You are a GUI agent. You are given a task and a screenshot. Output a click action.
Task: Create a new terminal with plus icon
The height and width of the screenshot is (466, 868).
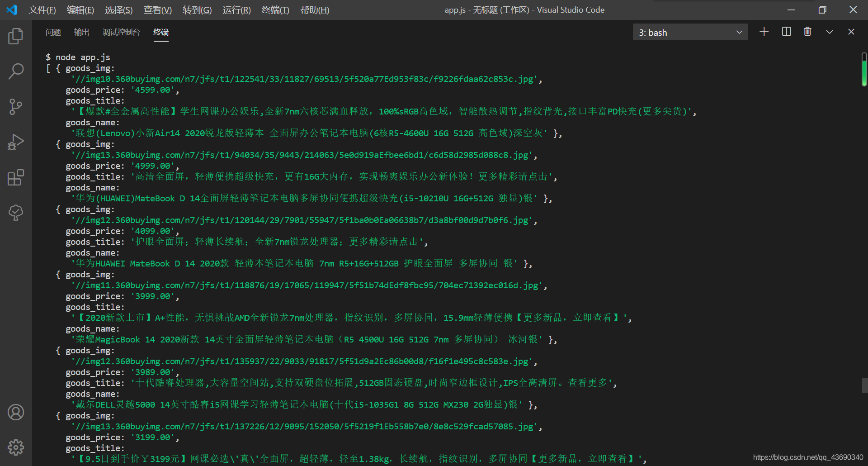(764, 32)
